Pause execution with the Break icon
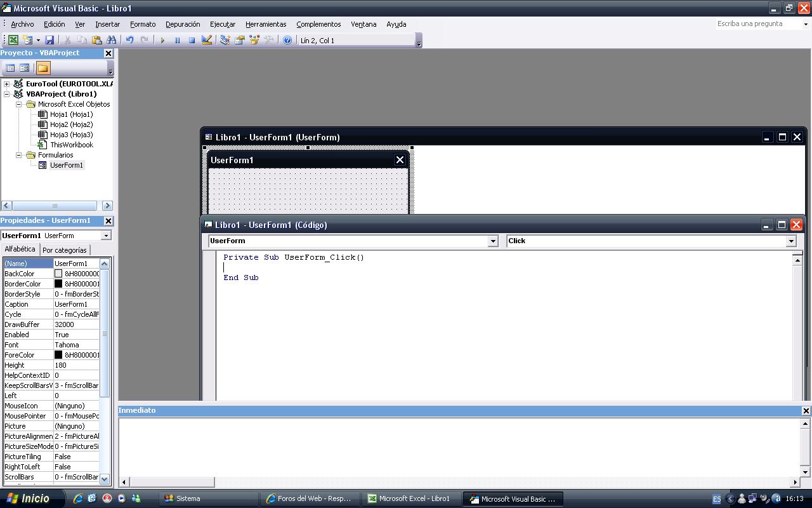The image size is (812, 508). [x=177, y=40]
